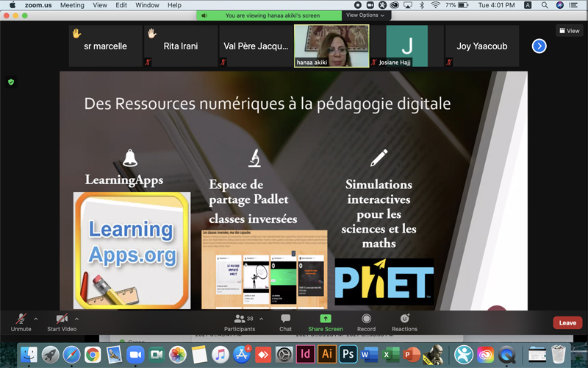Screen dimensions: 588x368
Task: Open Finder from the Dock
Action: point(29,354)
